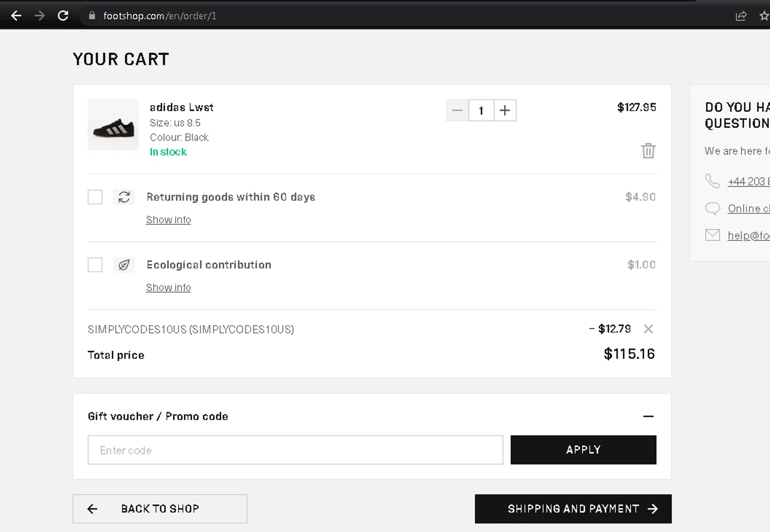Click the online chat bubble icon
The width and height of the screenshot is (770, 532).
713,208
